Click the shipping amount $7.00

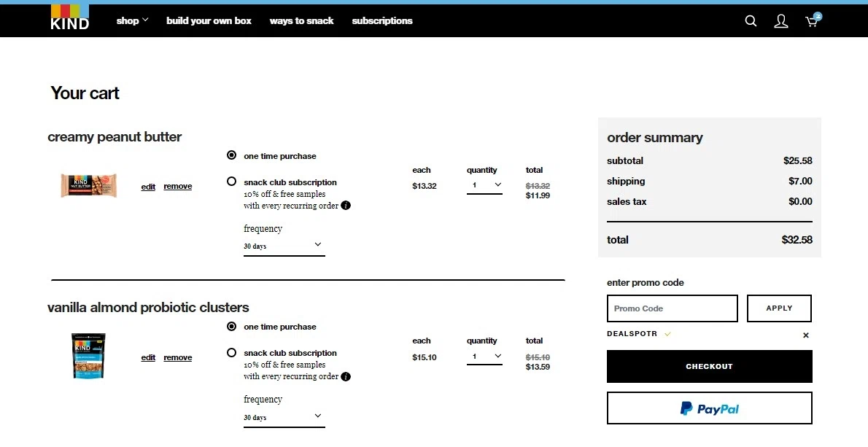[x=800, y=181]
